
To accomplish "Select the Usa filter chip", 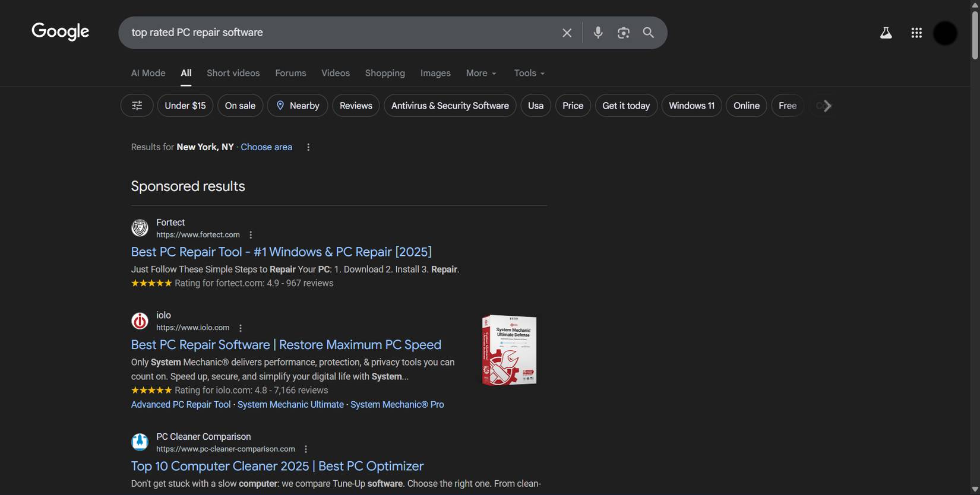I will click(x=536, y=106).
